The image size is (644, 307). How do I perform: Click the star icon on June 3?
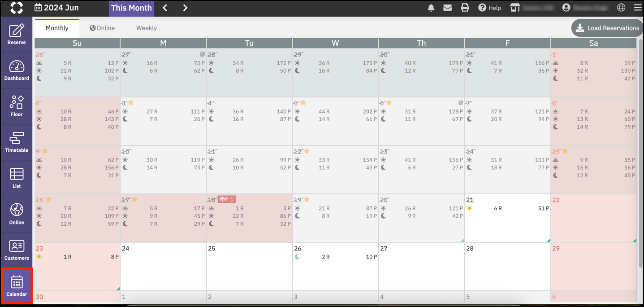click(131, 103)
